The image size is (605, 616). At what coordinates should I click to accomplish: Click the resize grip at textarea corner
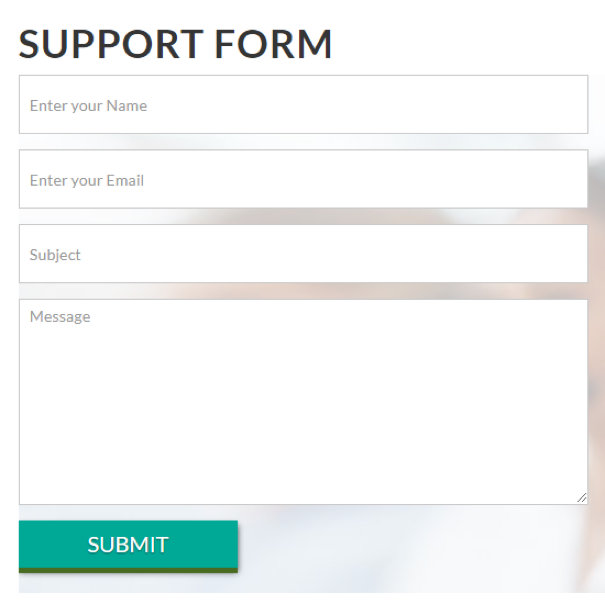click(581, 498)
